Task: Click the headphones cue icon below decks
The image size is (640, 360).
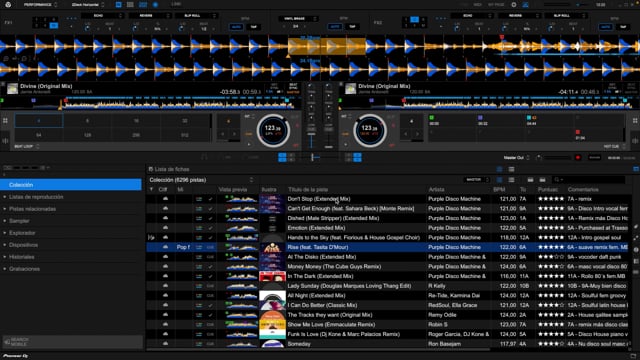Action: [x=204, y=157]
